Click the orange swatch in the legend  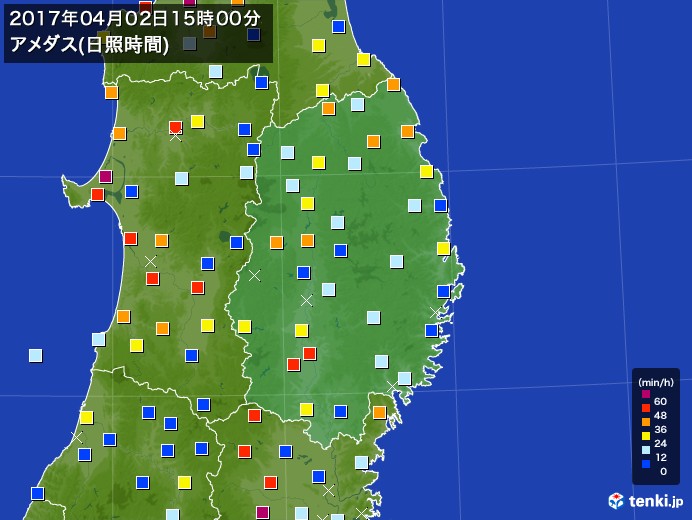[x=646, y=422]
